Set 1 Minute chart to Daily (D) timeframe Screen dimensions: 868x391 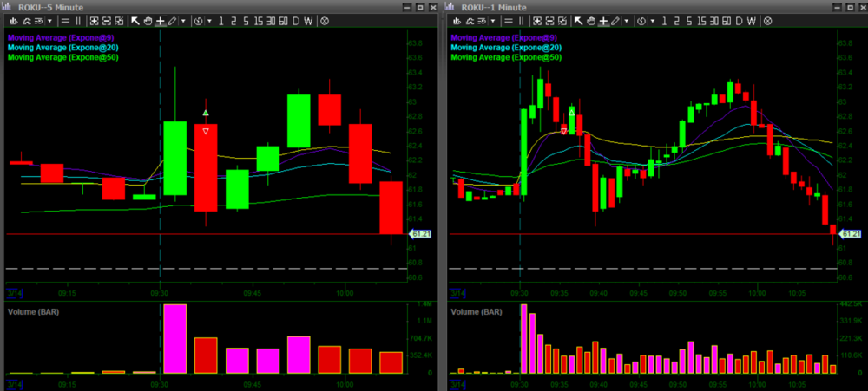click(x=740, y=20)
